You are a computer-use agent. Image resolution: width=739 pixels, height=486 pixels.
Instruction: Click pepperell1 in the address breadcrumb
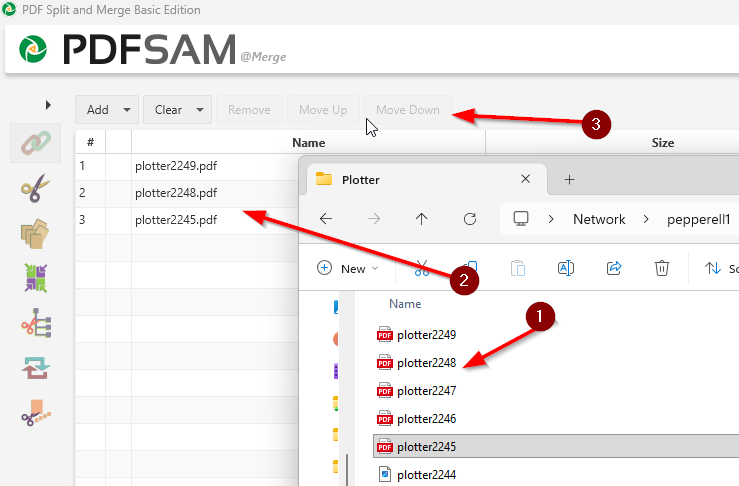(698, 219)
